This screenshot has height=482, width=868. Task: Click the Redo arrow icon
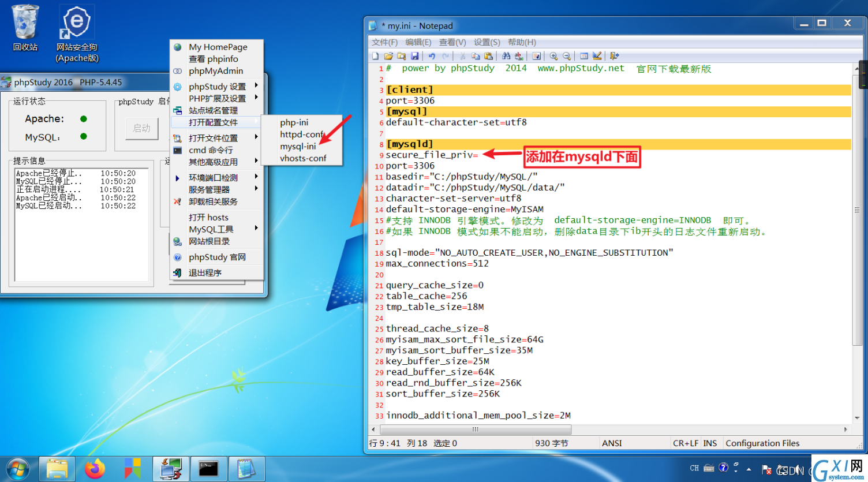445,56
